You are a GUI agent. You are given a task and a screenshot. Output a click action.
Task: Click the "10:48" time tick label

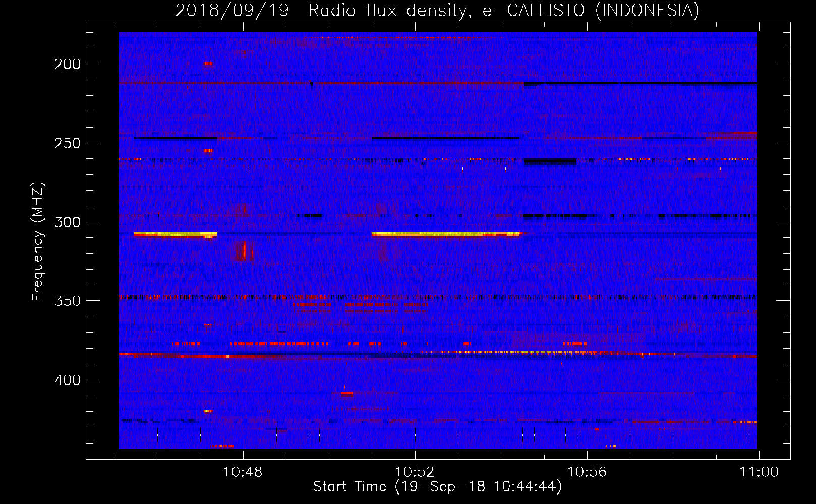tap(243, 472)
